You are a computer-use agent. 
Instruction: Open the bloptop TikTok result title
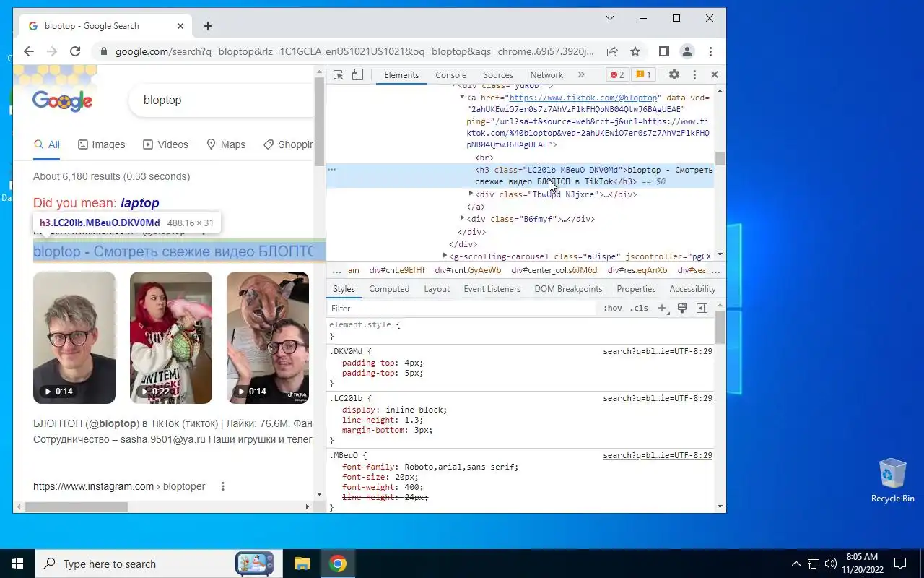click(173, 251)
